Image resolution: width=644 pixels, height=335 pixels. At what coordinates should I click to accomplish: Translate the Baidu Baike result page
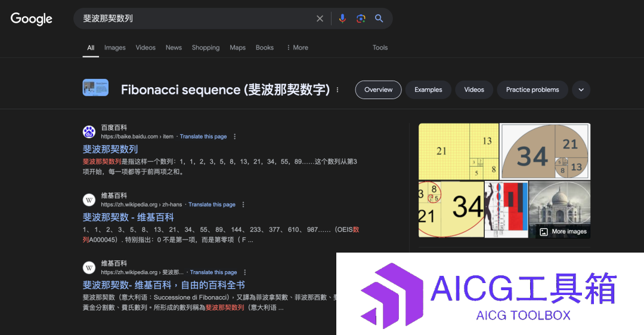(203, 137)
